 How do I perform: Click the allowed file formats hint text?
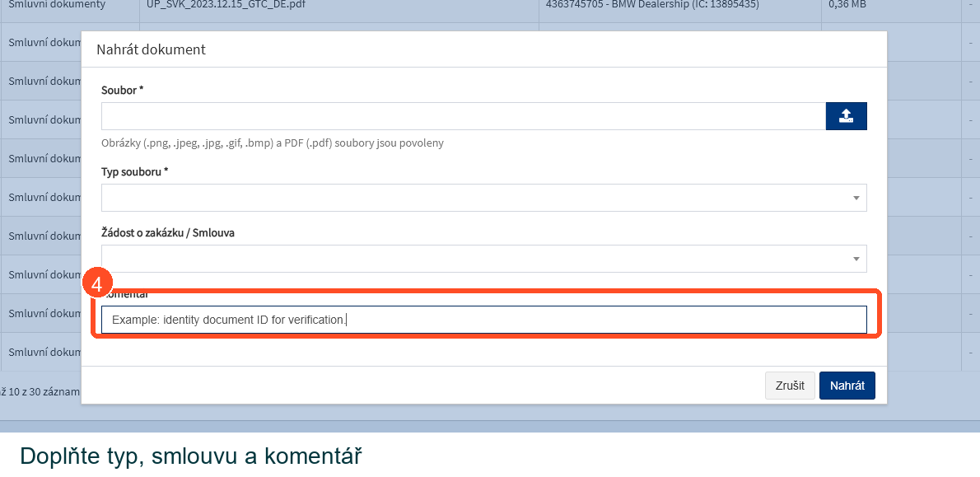[273, 143]
